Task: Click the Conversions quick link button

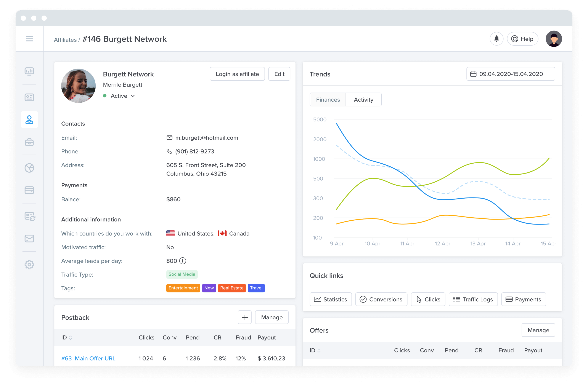Action: click(381, 299)
